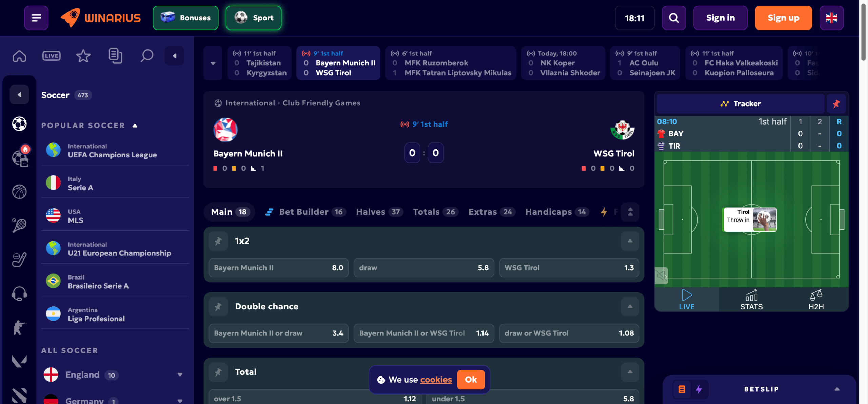Collapse the Popular Soccer section
Screen dimensions: 868x404
(x=135, y=126)
